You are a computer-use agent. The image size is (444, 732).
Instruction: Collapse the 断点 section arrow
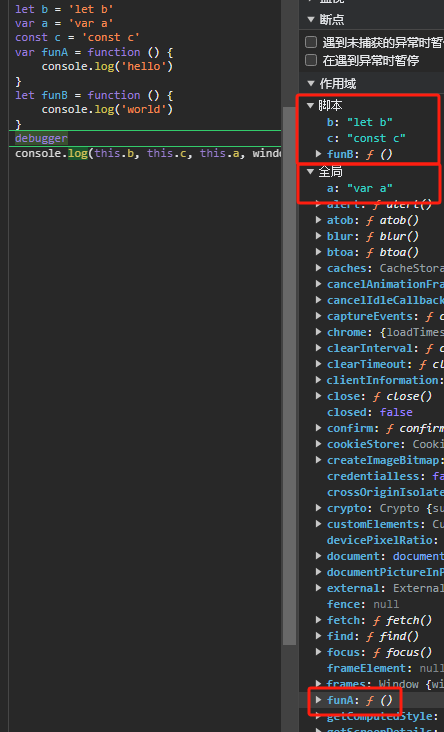(x=311, y=20)
